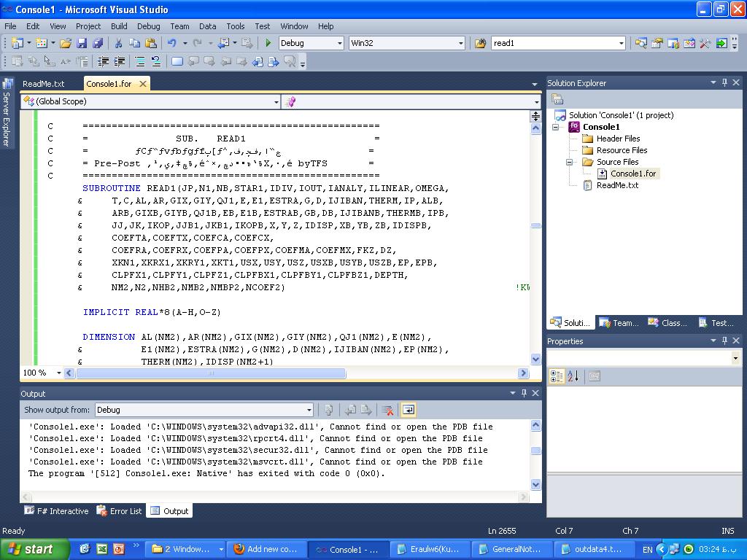
Task: Collapse the Source Files folder
Action: pyautogui.click(x=570, y=162)
